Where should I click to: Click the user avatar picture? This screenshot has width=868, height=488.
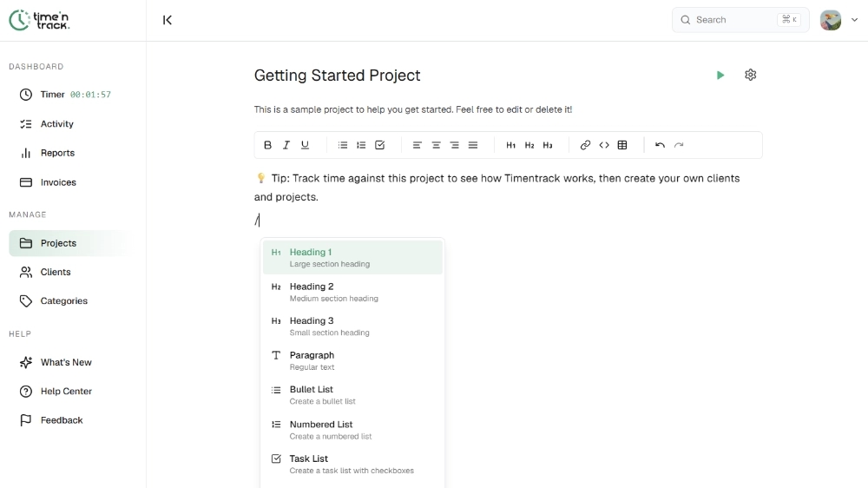coord(831,20)
